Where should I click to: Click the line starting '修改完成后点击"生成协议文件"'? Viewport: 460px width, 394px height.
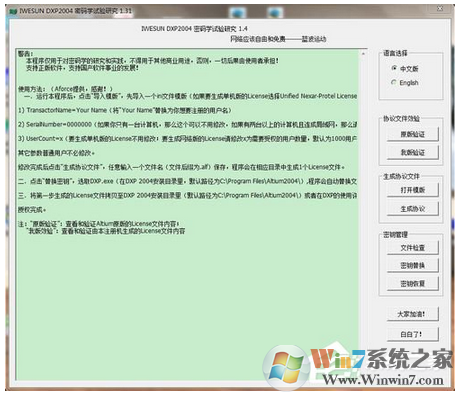click(182, 167)
